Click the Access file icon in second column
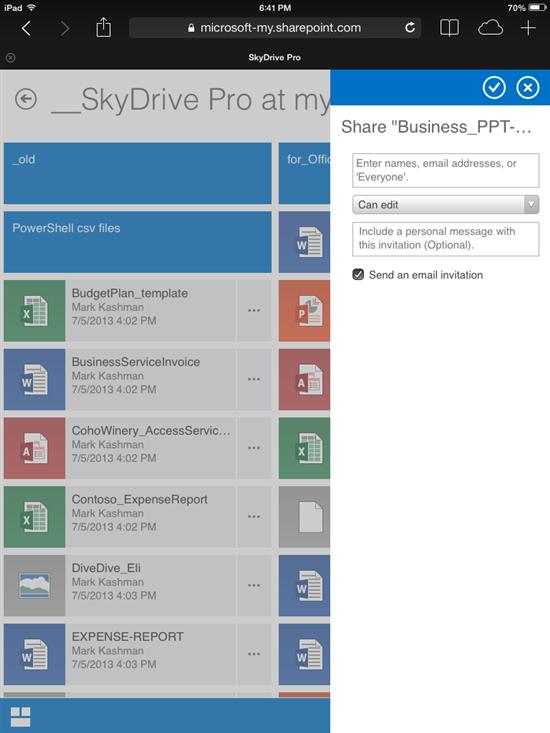 (304, 380)
